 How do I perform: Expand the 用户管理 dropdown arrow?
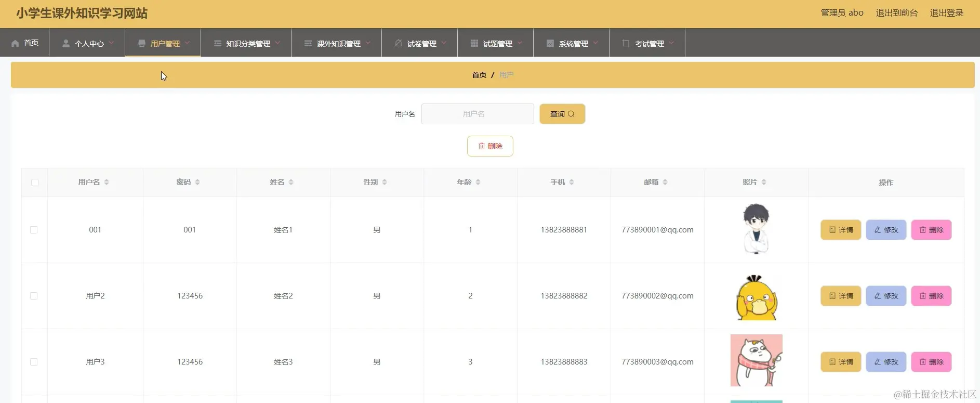point(187,43)
